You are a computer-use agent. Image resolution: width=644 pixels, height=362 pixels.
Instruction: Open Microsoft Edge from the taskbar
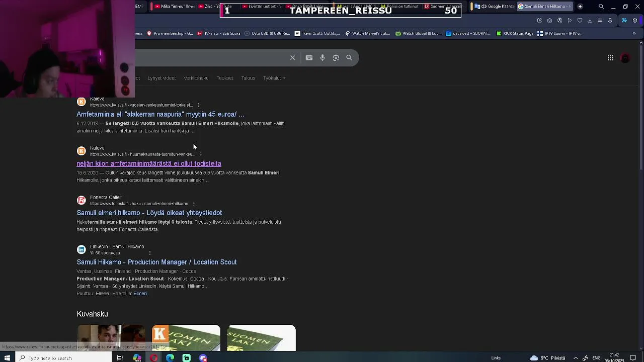(170, 358)
